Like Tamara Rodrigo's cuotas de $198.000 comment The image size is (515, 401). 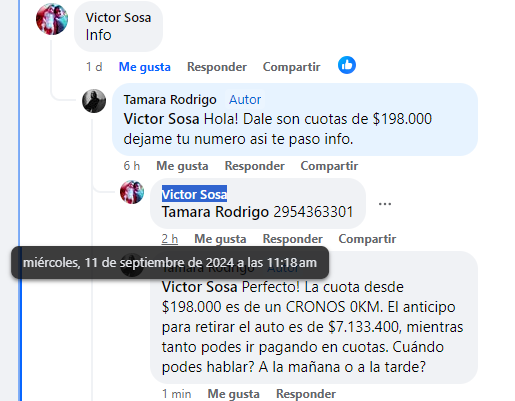tap(182, 166)
